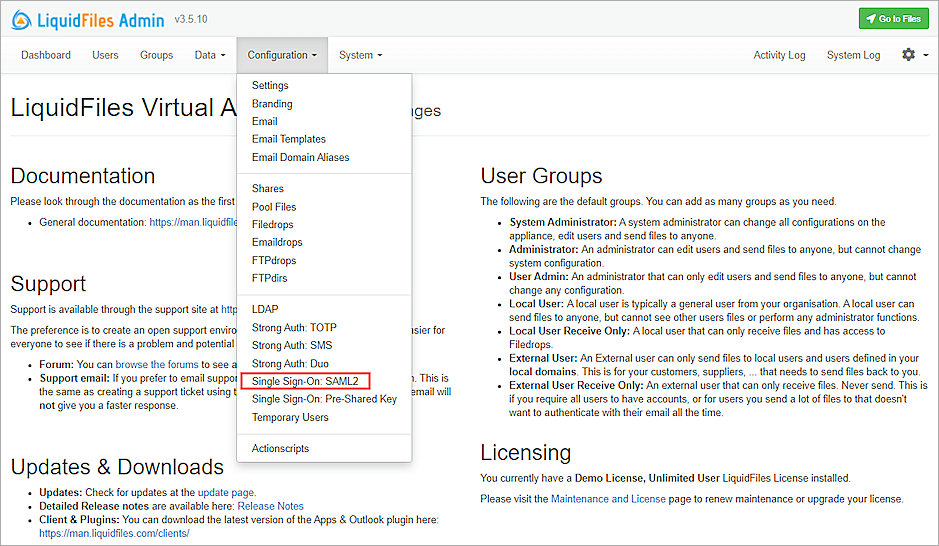The height and width of the screenshot is (546, 939).
Task: Click the Licensing heading
Action: pos(526,453)
